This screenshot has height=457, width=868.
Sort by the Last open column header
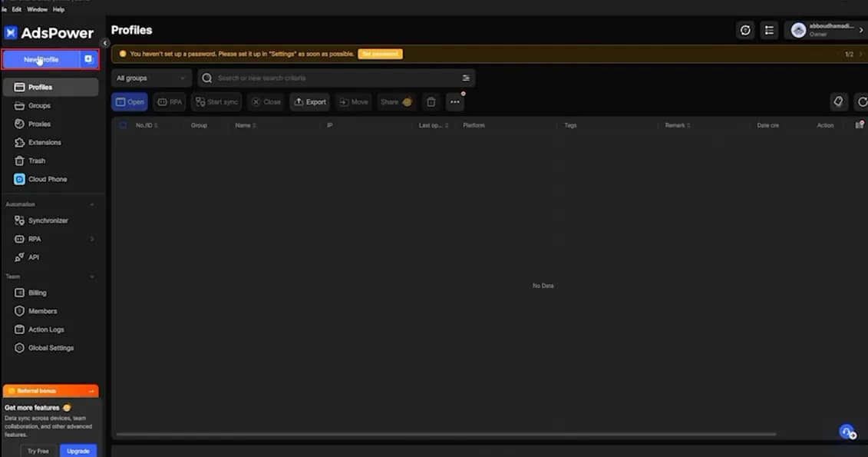[434, 125]
